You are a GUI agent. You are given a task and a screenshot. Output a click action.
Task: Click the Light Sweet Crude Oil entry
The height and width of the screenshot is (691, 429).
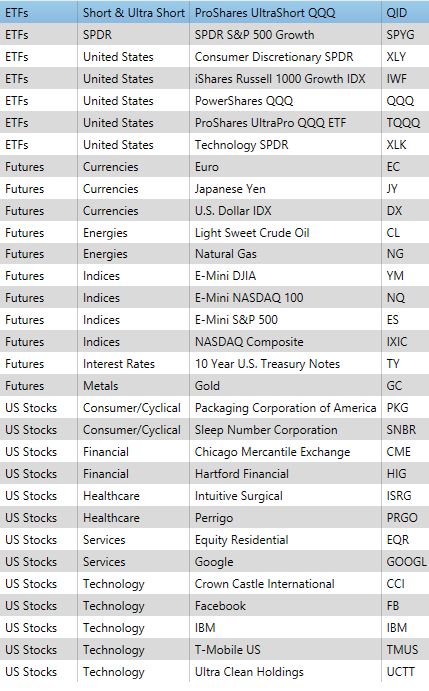pyautogui.click(x=252, y=232)
